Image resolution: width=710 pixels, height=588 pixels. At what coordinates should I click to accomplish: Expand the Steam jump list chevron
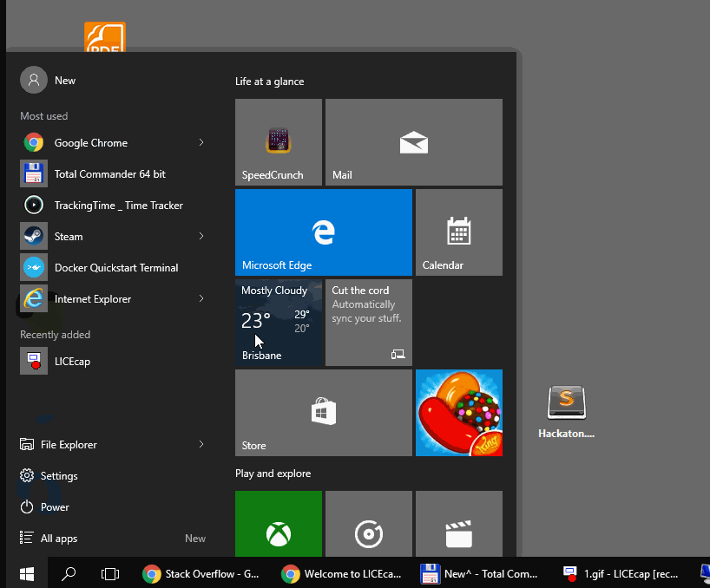pyautogui.click(x=201, y=236)
